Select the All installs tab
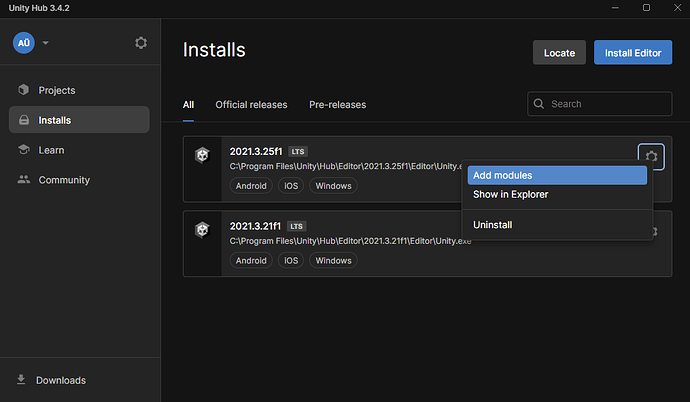 (188, 104)
